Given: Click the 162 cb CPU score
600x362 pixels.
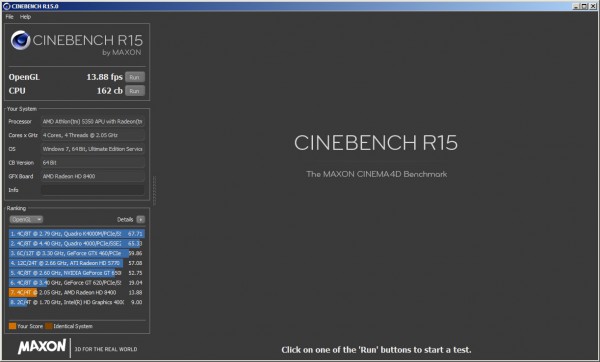Looking at the screenshot, I should tap(109, 91).
